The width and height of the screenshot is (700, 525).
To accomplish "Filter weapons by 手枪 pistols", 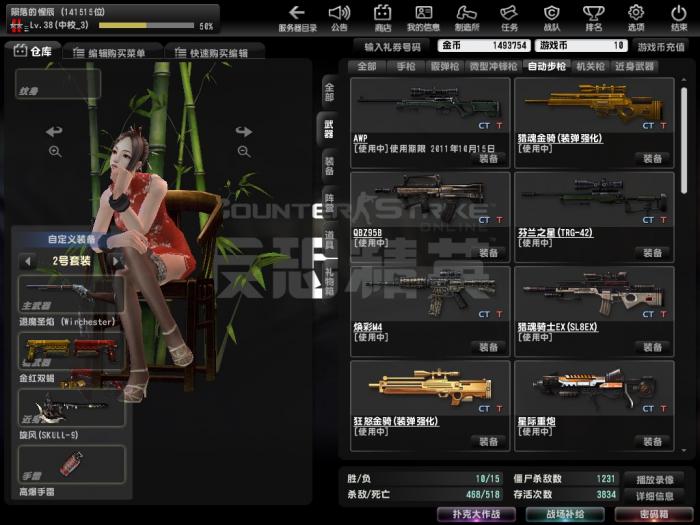I will pyautogui.click(x=406, y=67).
